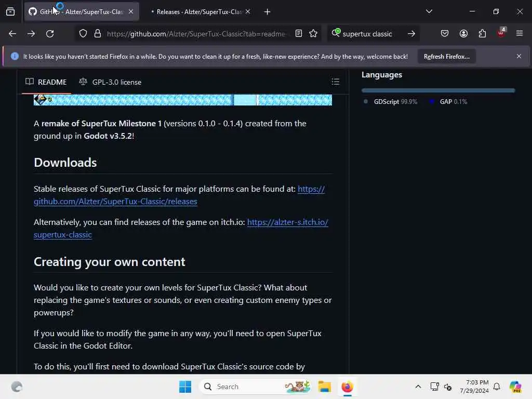
Task: Open Firefox account icon
Action: point(463,34)
